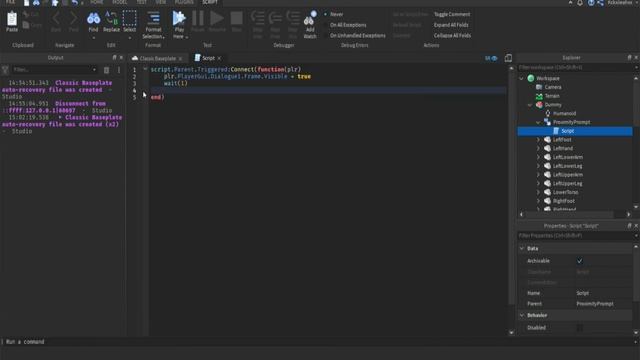
Task: Expand the LeftLowerArm tree node
Action: pyautogui.click(x=538, y=157)
